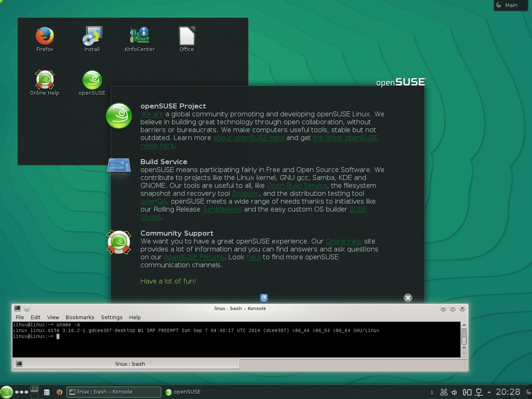Click the notification counter showing 1

[432, 392]
